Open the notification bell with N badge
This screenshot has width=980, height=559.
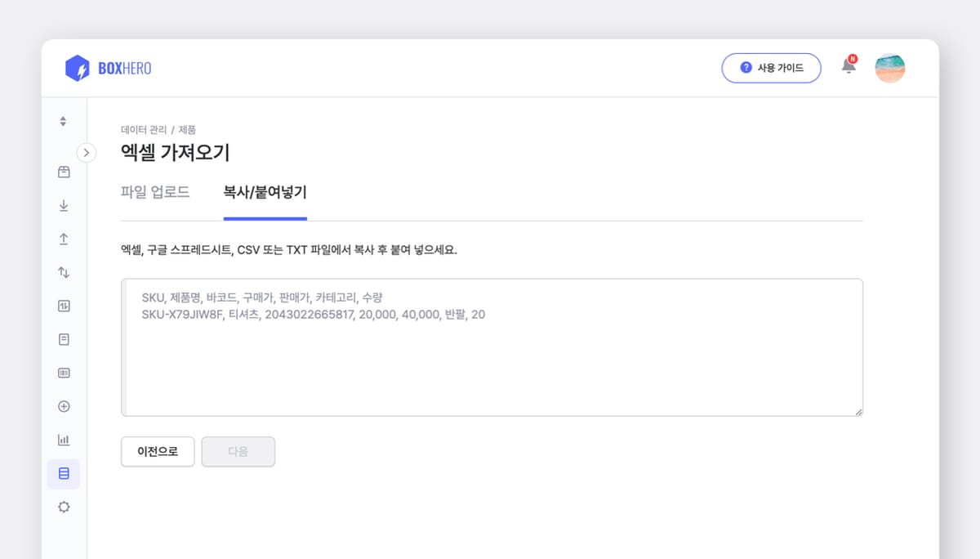[849, 68]
